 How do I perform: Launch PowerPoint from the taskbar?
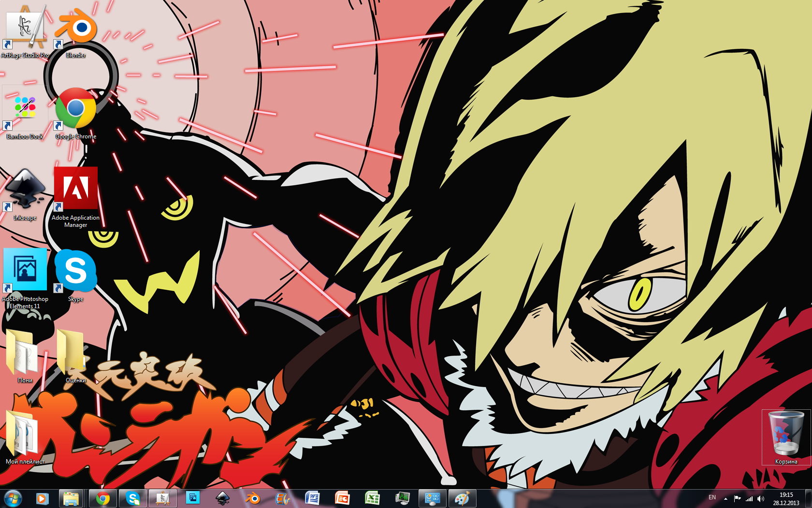342,498
